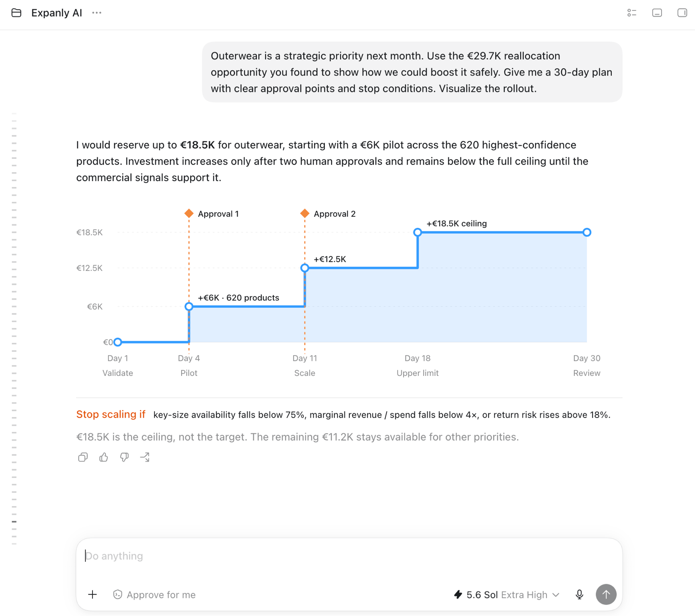Give the response a thumbs up
The width and height of the screenshot is (695, 616).
click(103, 457)
